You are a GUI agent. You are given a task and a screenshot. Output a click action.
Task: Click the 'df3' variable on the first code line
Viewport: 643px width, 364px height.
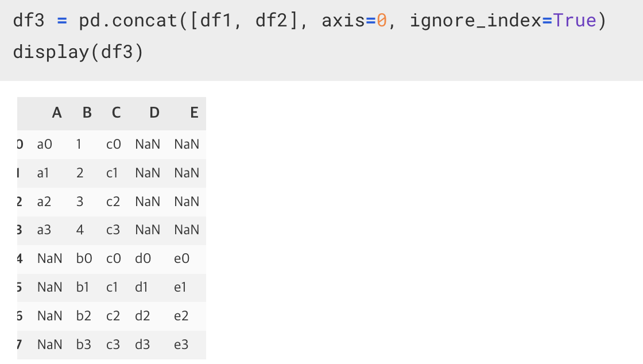point(28,21)
